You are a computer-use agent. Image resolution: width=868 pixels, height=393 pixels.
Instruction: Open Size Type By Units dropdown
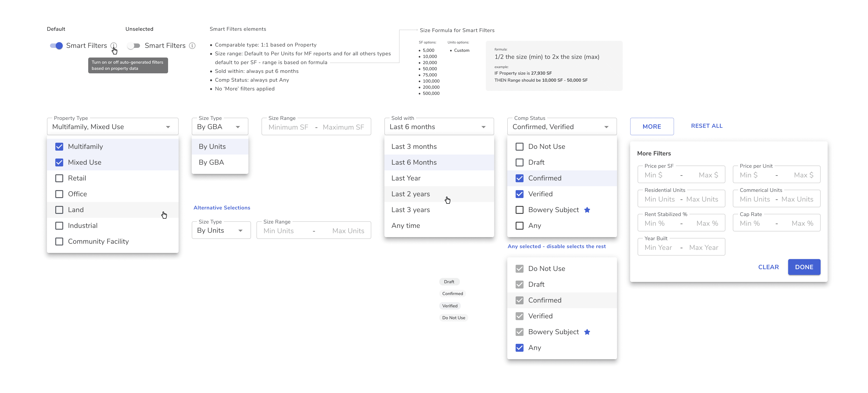221,231
